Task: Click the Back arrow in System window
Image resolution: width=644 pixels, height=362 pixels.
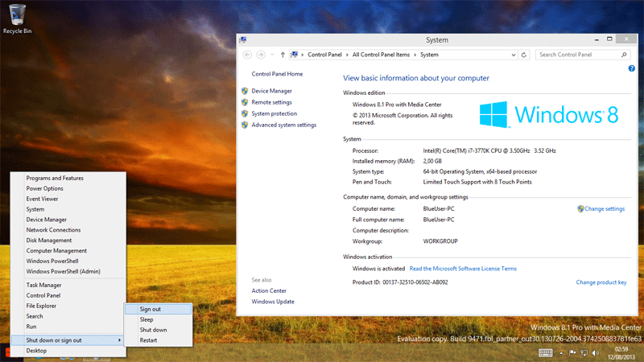Action: click(x=247, y=55)
